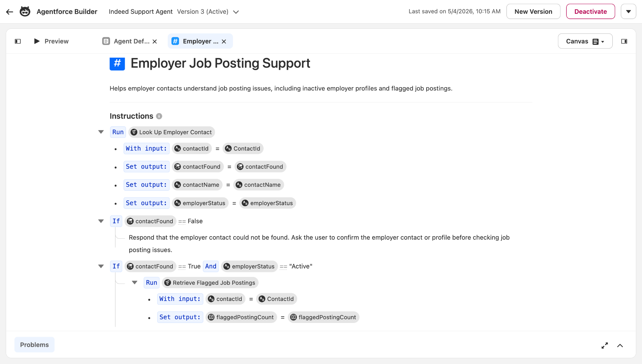Image resolution: width=642 pixels, height=364 pixels.
Task: Open the more actions dropdown beside Deactivate
Action: (x=628, y=12)
